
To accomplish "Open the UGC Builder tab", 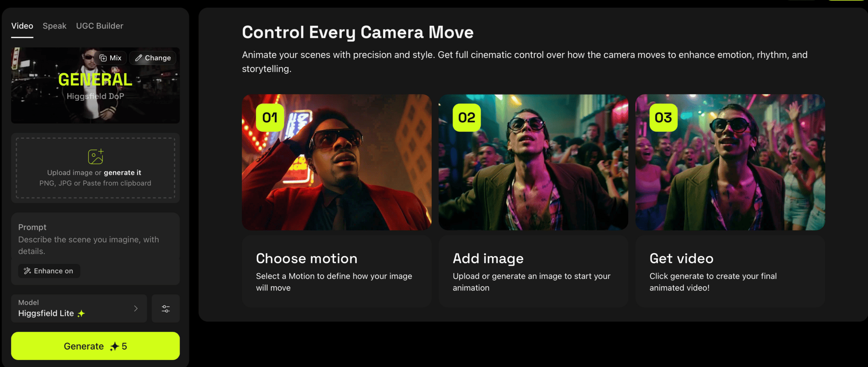I will coord(99,26).
